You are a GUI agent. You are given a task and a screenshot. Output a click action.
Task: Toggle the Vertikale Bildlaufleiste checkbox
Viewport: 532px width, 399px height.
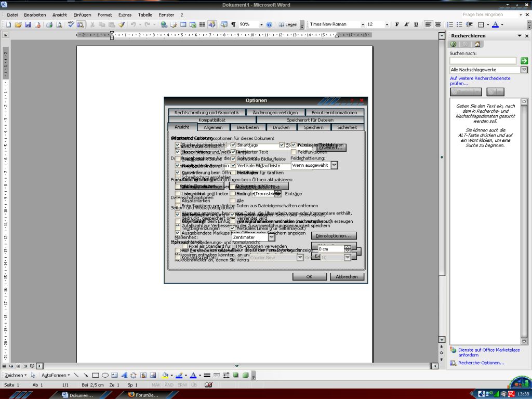point(233,166)
